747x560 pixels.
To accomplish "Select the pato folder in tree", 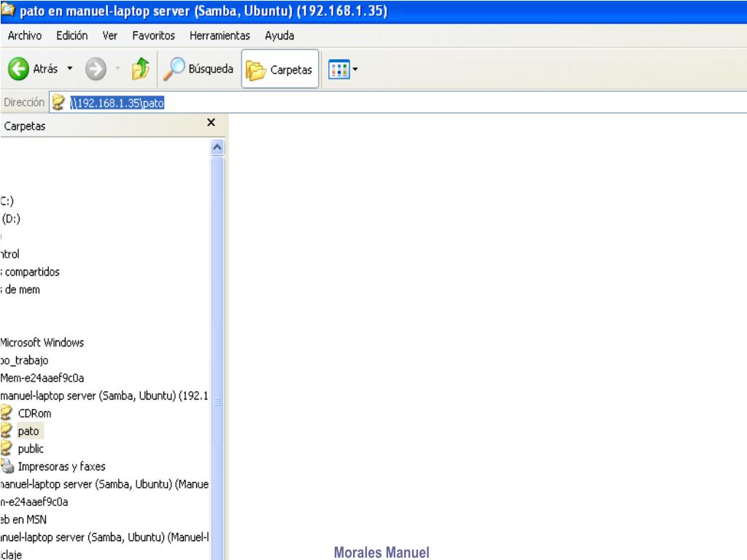I will coord(28,431).
